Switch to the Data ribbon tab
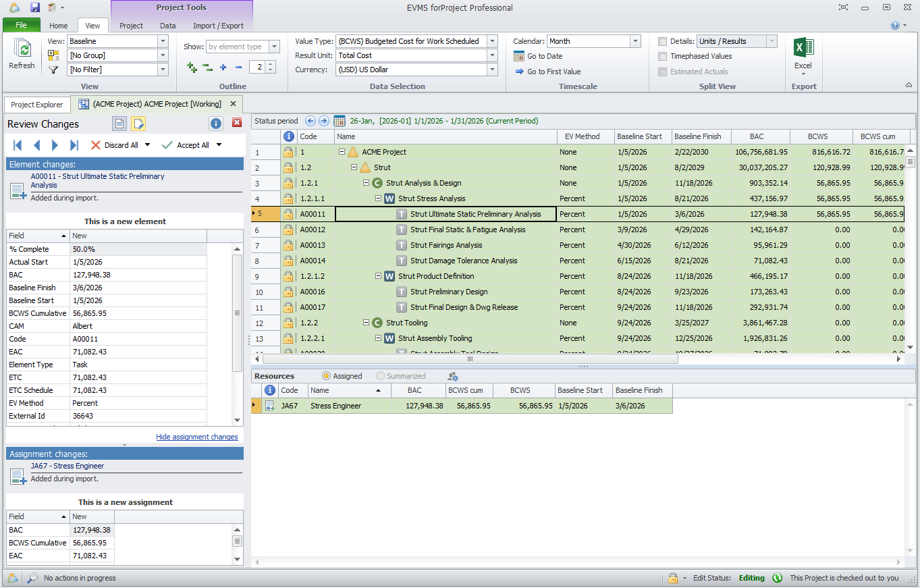 (x=168, y=26)
